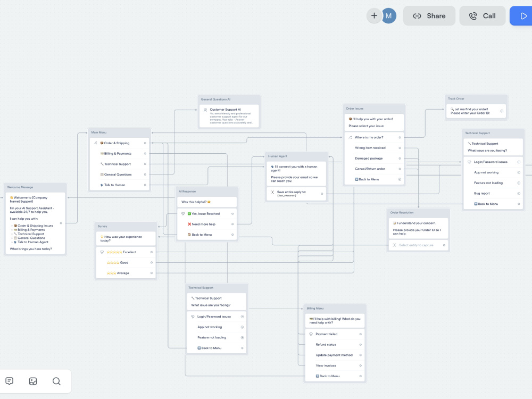Select Back to Menu in Order Issues
The width and height of the screenshot is (532, 399).
point(374,179)
